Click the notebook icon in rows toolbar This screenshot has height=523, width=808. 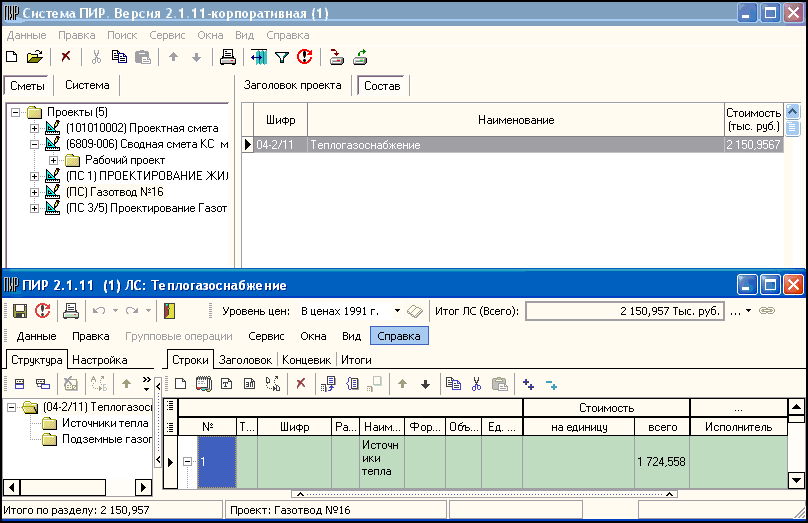204,383
